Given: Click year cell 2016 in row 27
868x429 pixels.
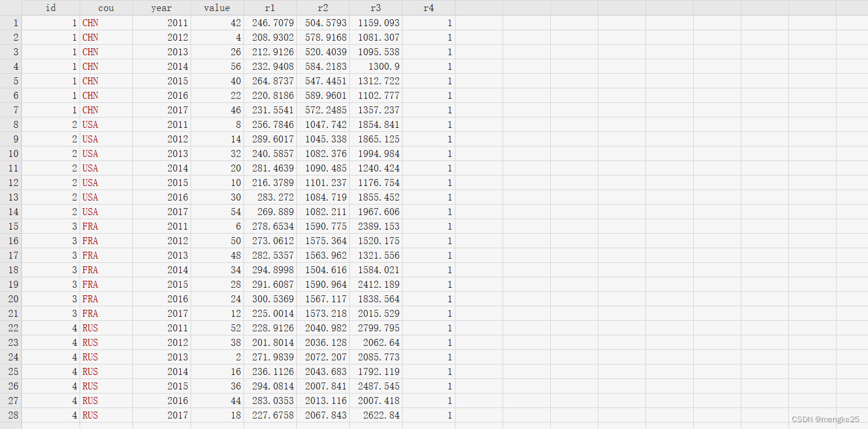Looking at the screenshot, I should point(162,401).
